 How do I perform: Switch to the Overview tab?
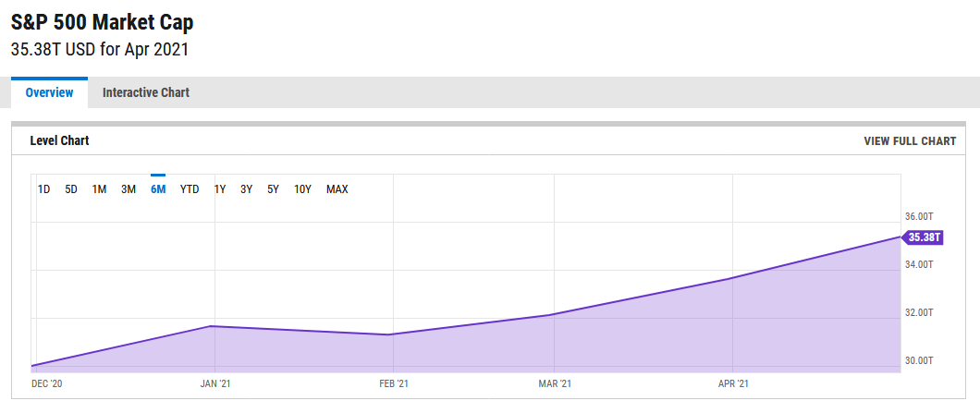tap(49, 92)
